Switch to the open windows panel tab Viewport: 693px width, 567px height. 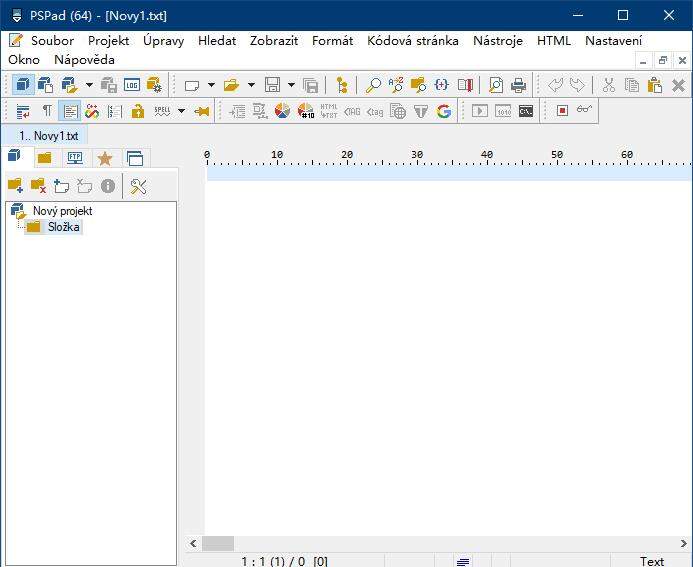pyautogui.click(x=135, y=158)
